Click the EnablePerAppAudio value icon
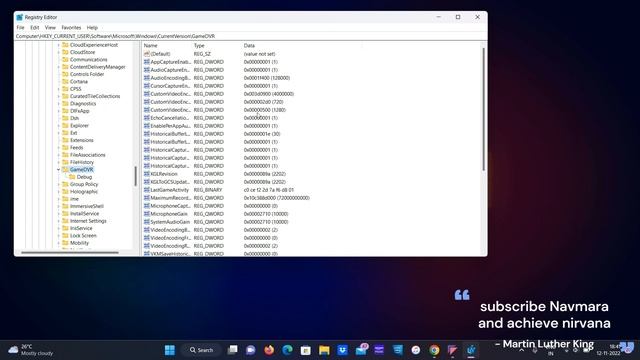 click(147, 126)
